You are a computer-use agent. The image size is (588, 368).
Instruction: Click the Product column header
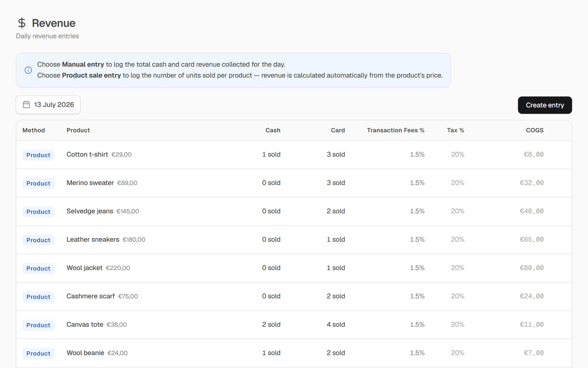pyautogui.click(x=78, y=130)
